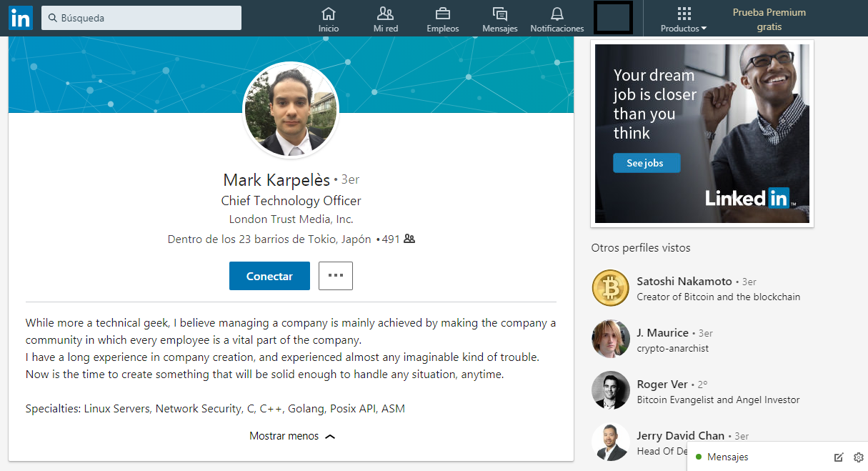Click the Specialties line in summary

[x=215, y=409]
